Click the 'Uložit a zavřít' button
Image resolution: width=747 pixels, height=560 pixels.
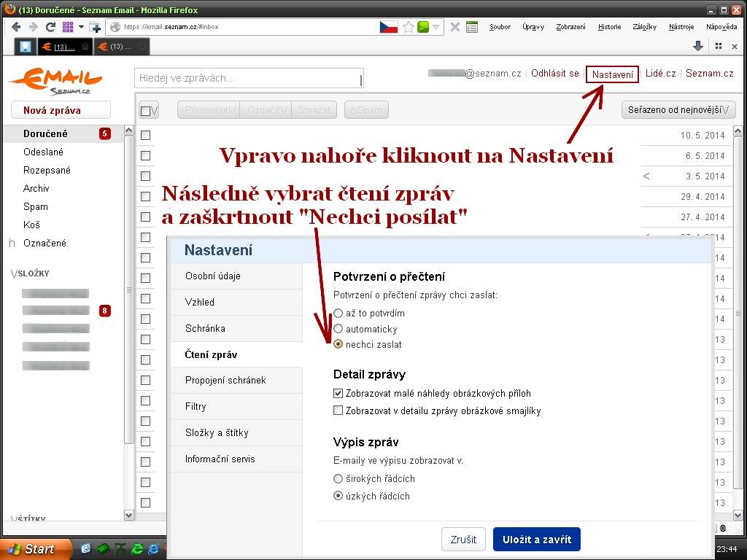(x=536, y=540)
